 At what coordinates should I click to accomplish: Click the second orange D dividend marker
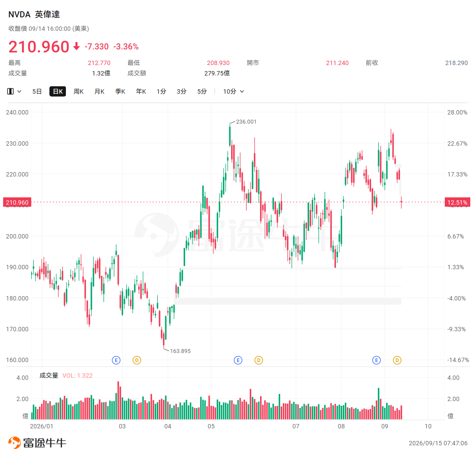pos(259,360)
